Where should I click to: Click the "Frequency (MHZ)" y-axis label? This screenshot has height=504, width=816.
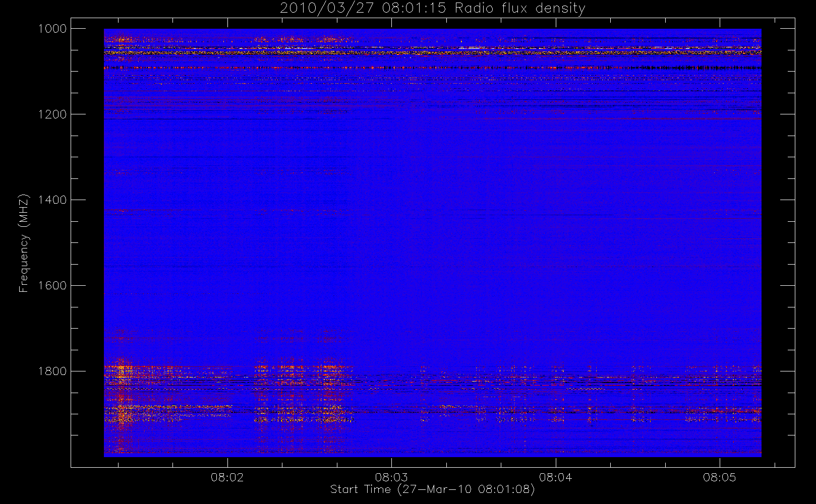tap(23, 243)
